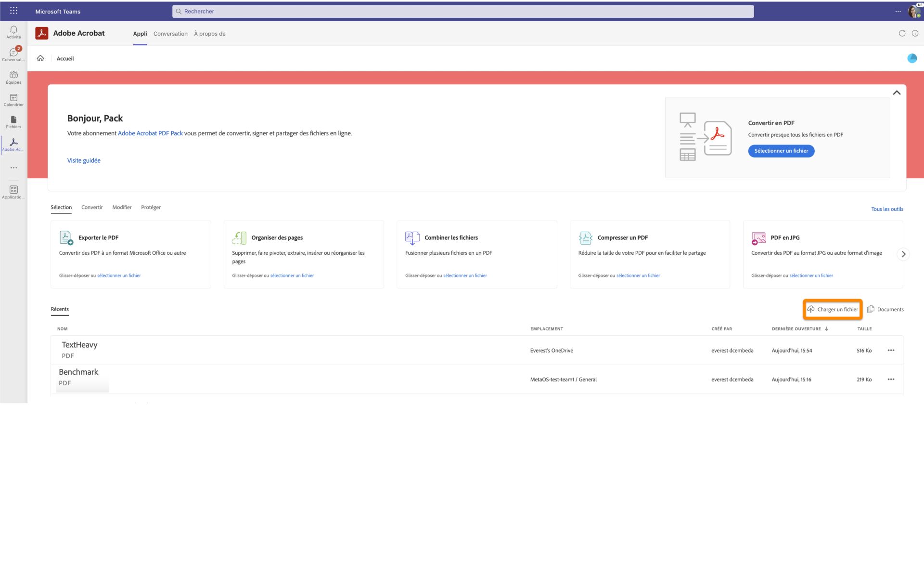Open the Teams app launcher grid

(13, 11)
